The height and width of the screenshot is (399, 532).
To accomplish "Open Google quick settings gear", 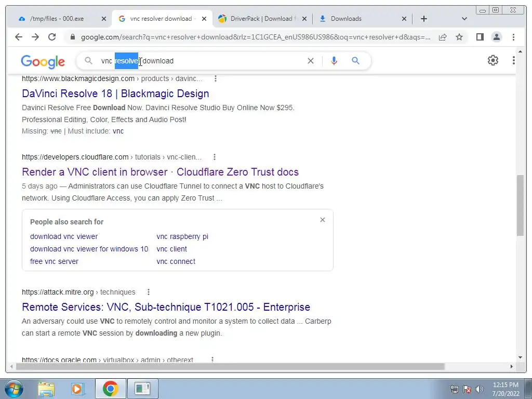I will [493, 60].
